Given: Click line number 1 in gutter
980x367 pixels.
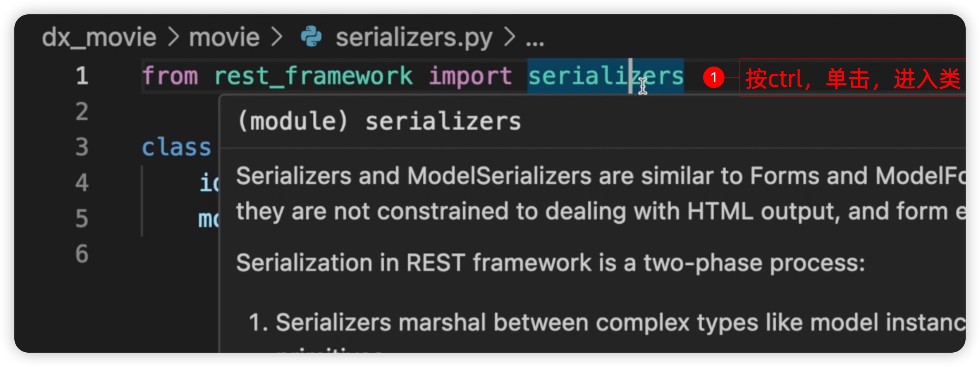Looking at the screenshot, I should point(82,76).
